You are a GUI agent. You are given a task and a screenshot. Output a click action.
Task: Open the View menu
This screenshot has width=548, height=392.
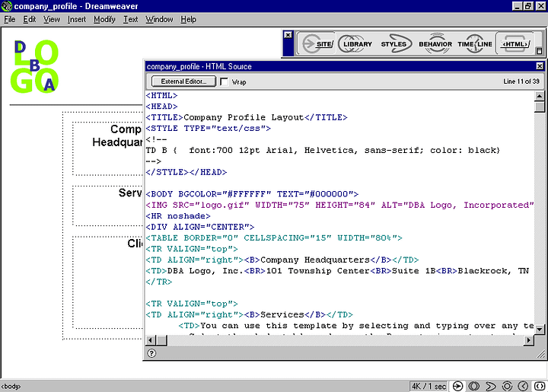[52, 19]
